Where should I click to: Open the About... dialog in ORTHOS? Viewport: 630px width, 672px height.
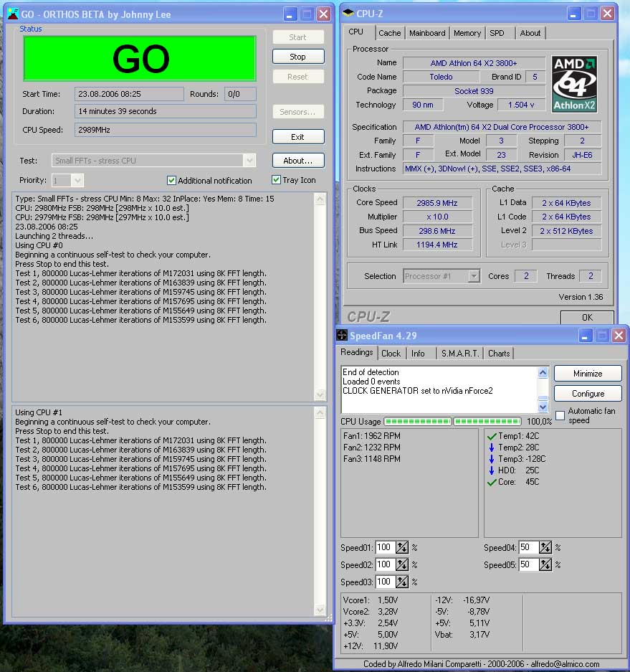point(298,161)
